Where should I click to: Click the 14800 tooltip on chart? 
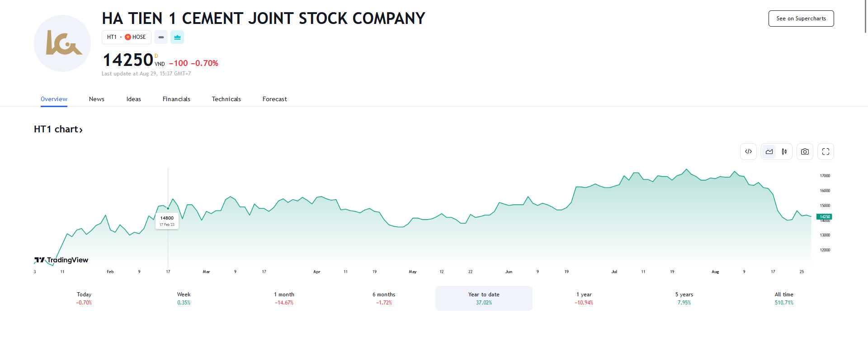point(167,221)
